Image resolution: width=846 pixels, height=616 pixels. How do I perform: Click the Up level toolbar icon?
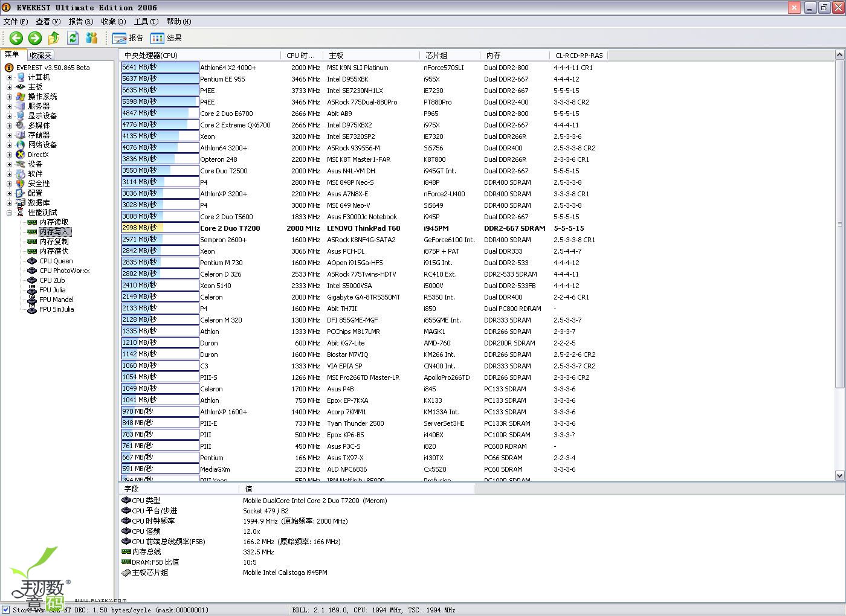point(54,38)
